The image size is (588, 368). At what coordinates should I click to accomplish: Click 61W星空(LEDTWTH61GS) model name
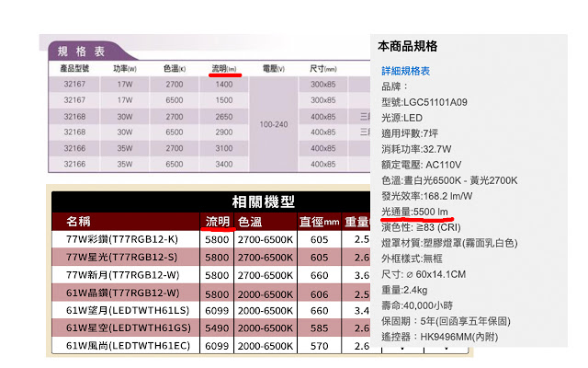tap(129, 328)
